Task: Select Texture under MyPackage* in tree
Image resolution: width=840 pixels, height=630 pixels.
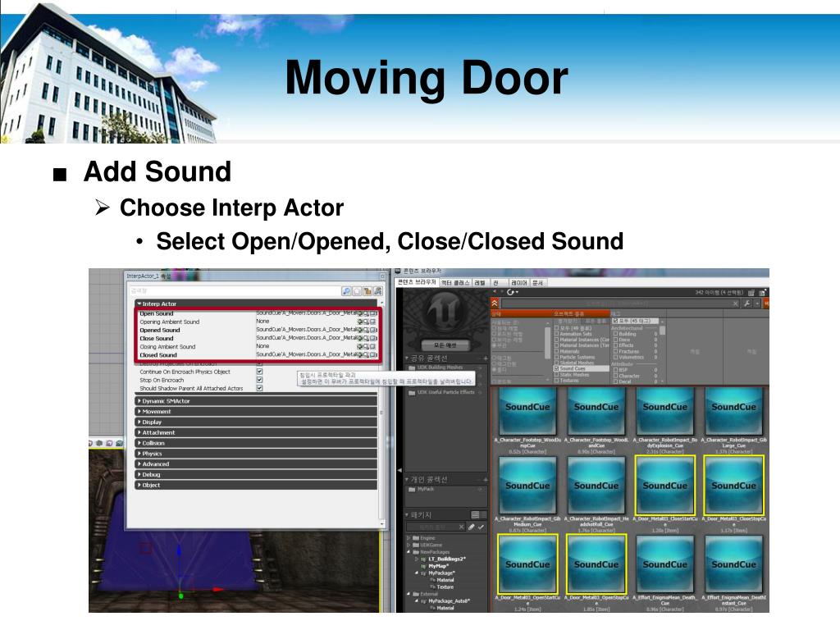Action: coord(445,587)
